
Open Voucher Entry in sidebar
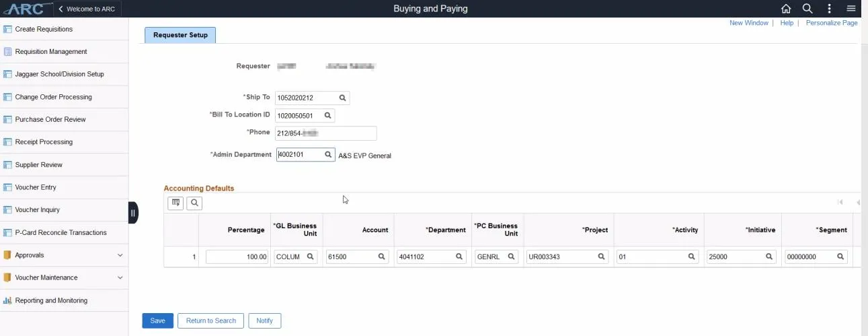click(x=65, y=187)
